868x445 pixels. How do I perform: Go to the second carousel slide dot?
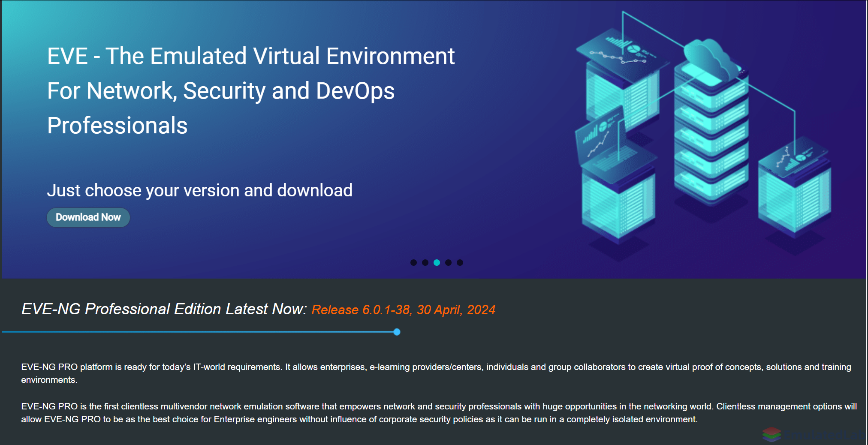pos(425,262)
